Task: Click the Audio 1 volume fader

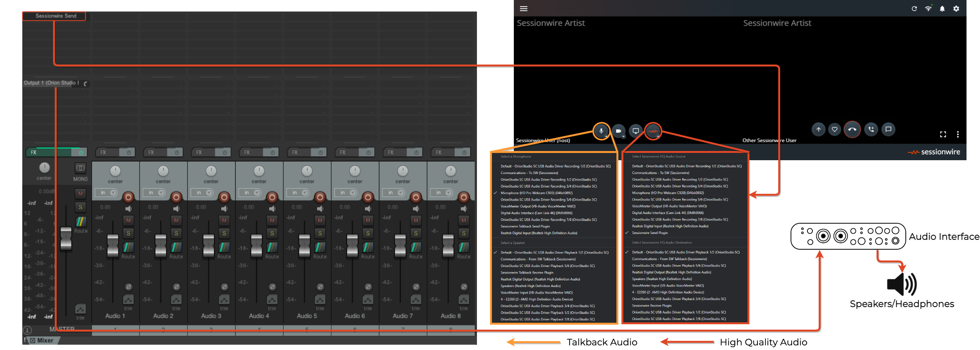Action: (113, 245)
